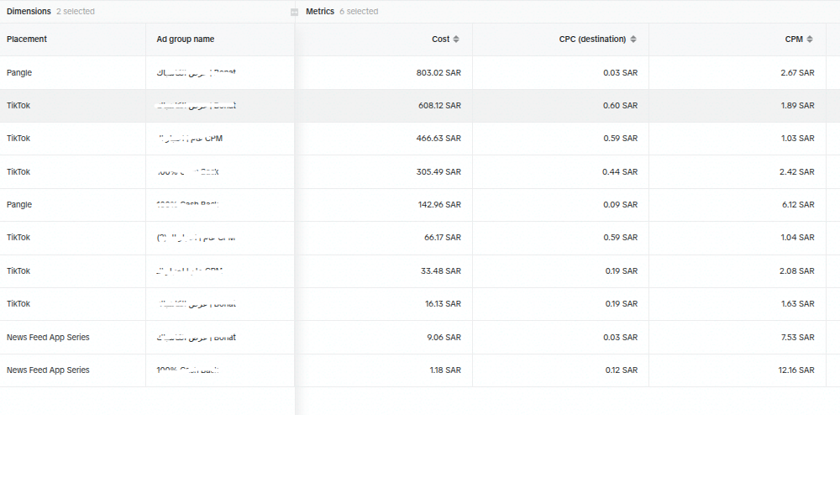Click the 1.63 SAR CPM value
Image resolution: width=840 pixels, height=504 pixels.
pos(798,304)
